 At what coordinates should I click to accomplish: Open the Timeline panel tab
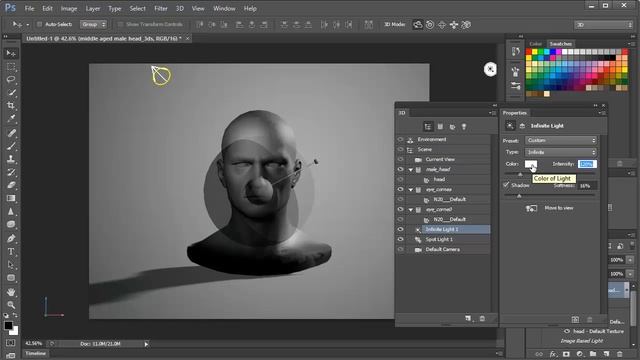(x=36, y=353)
